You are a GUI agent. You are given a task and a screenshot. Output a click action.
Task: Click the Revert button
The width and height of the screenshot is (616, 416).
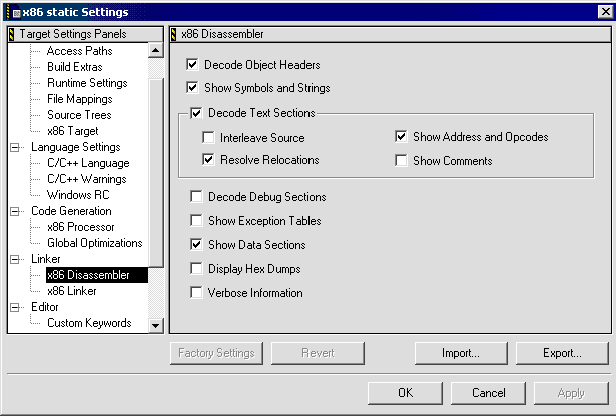(x=318, y=353)
